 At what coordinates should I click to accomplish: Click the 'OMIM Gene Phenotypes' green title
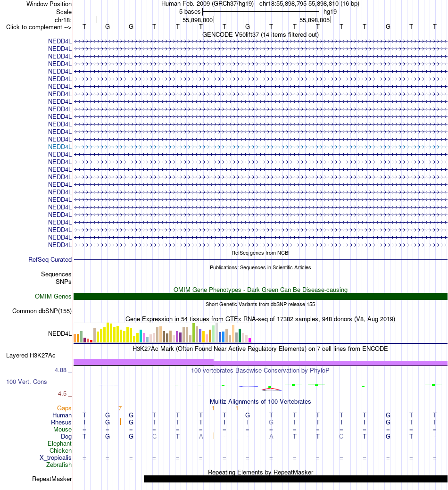point(260,290)
